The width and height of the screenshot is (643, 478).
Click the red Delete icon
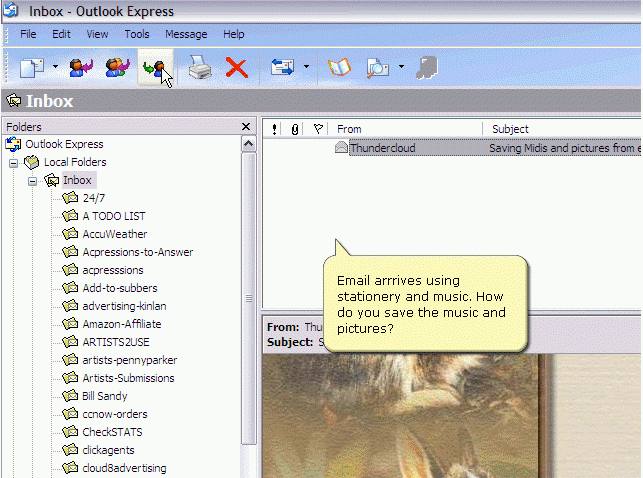pyautogui.click(x=237, y=68)
